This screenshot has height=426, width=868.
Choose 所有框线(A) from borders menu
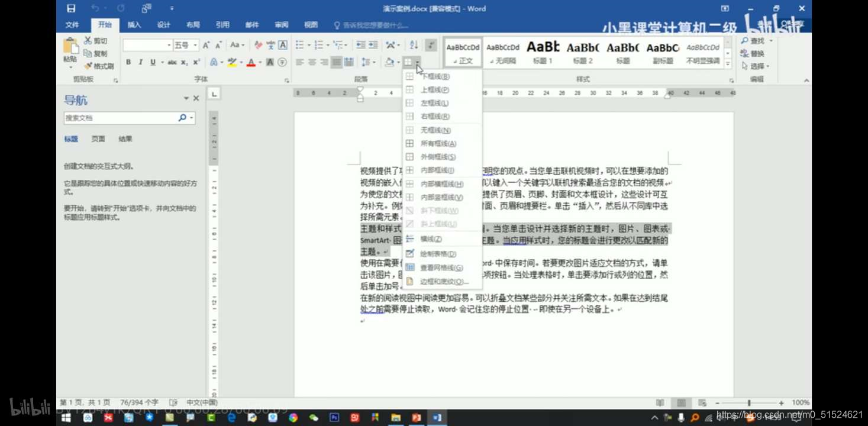coord(442,144)
